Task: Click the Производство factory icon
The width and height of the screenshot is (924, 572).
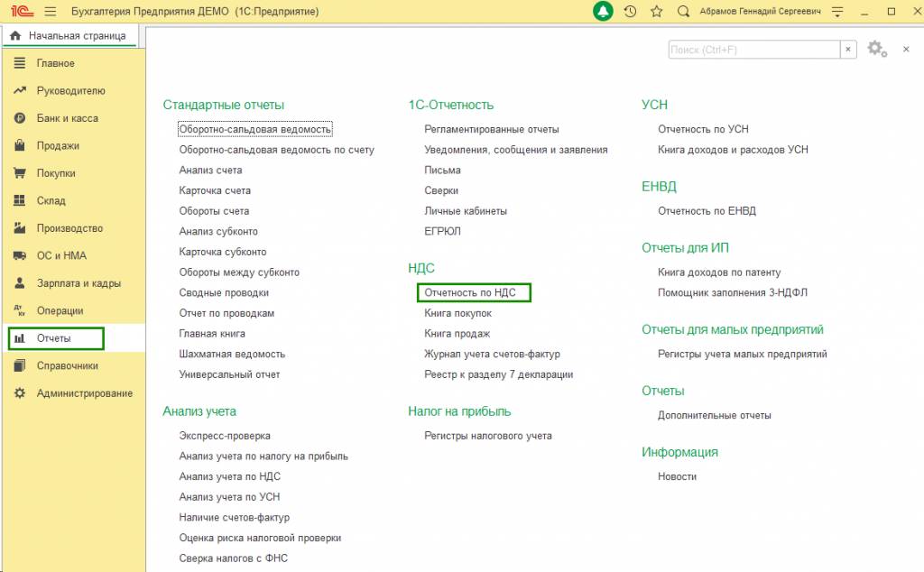Action: 20,228
